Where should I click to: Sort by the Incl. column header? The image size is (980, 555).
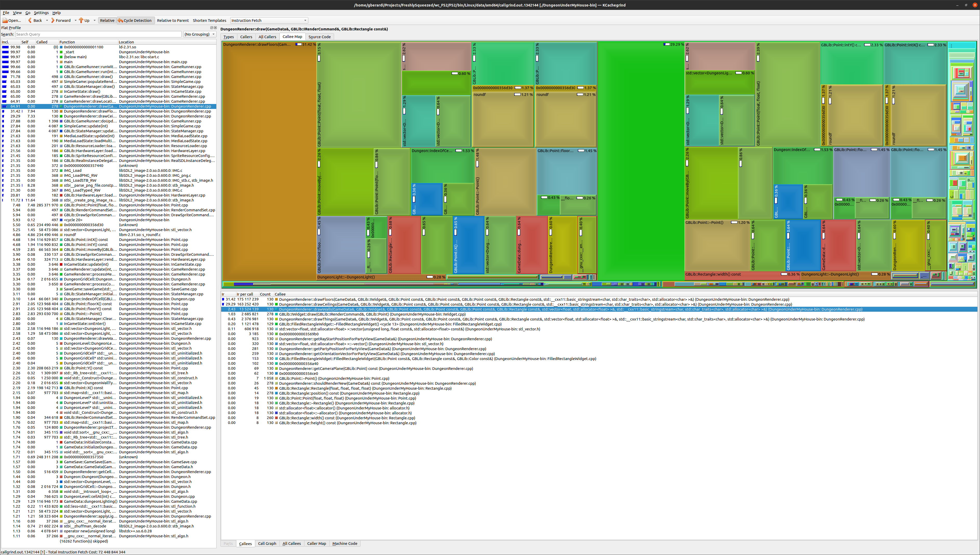tap(5, 42)
